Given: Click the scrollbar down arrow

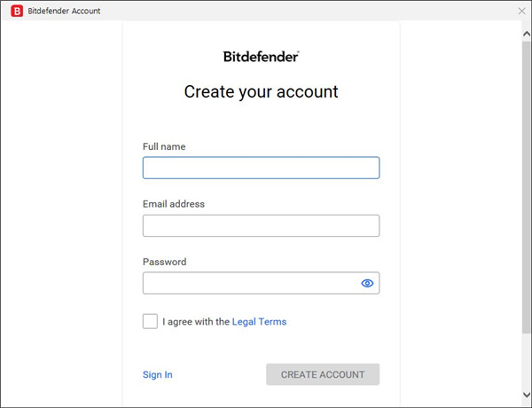Looking at the screenshot, I should [x=526, y=400].
